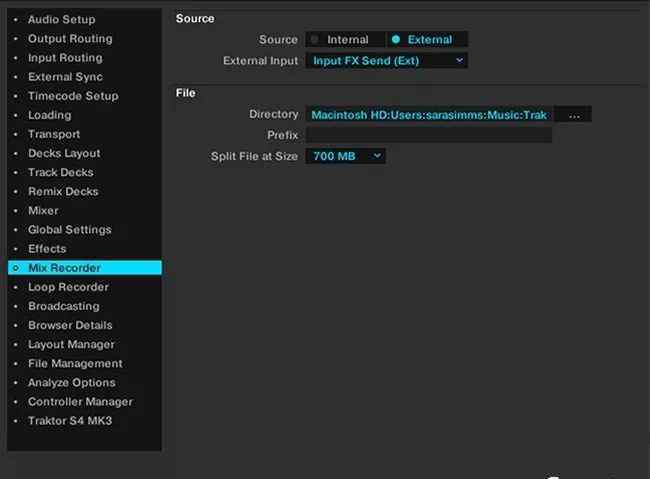Click the Prefix input field

pos(429,135)
